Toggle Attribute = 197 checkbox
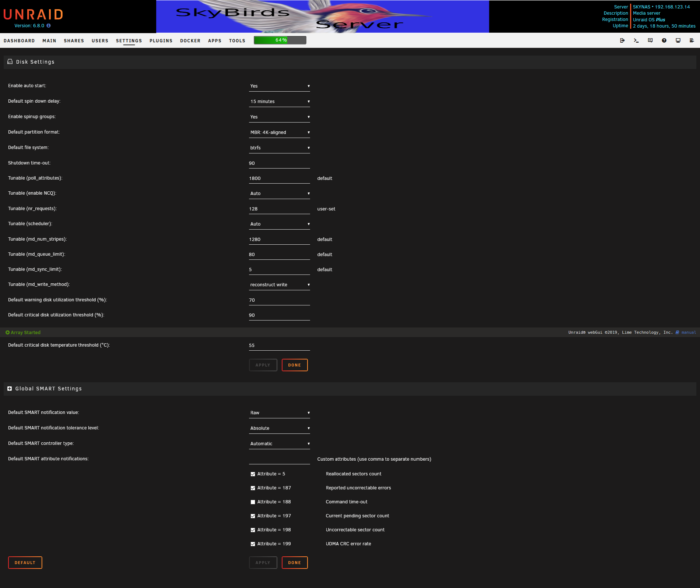Screen dimensions: 700x588 pyautogui.click(x=253, y=516)
